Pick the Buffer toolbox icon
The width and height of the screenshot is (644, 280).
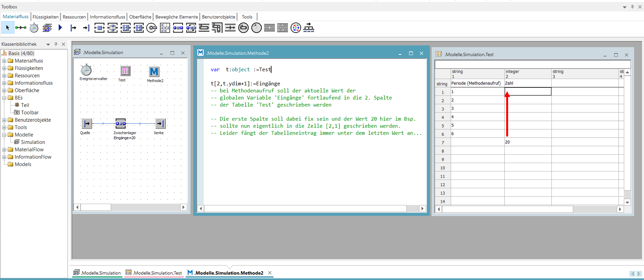point(178,28)
